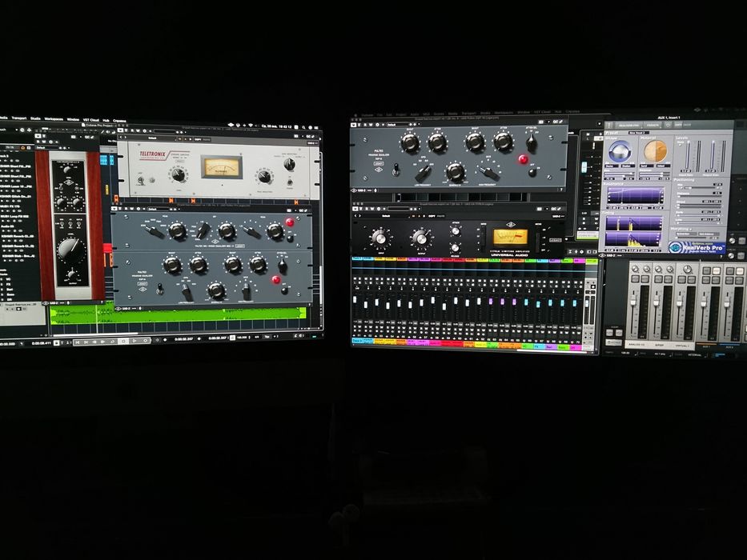This screenshot has width=747, height=560.
Task: Click the LA-2A meter selector knob
Action: coord(289,164)
